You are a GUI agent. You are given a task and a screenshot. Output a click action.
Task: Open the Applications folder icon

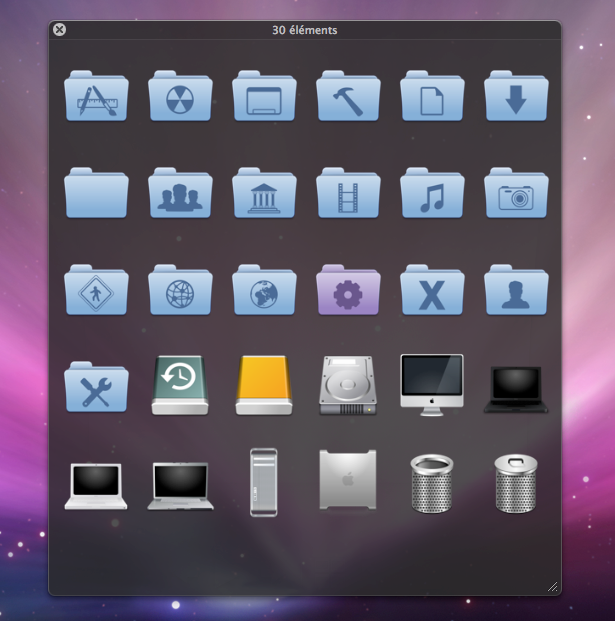[x=96, y=96]
